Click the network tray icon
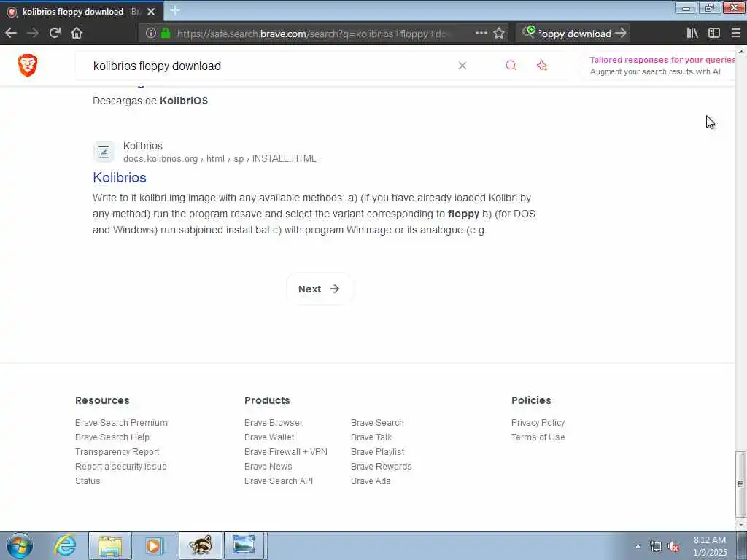 click(656, 547)
